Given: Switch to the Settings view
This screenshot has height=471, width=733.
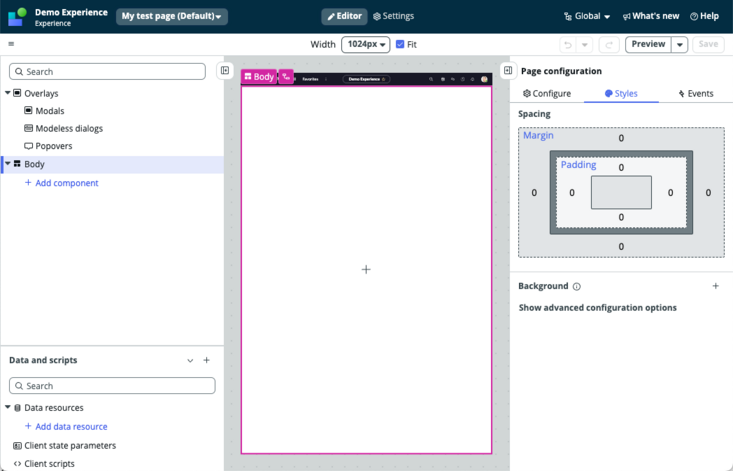Looking at the screenshot, I should 394,16.
